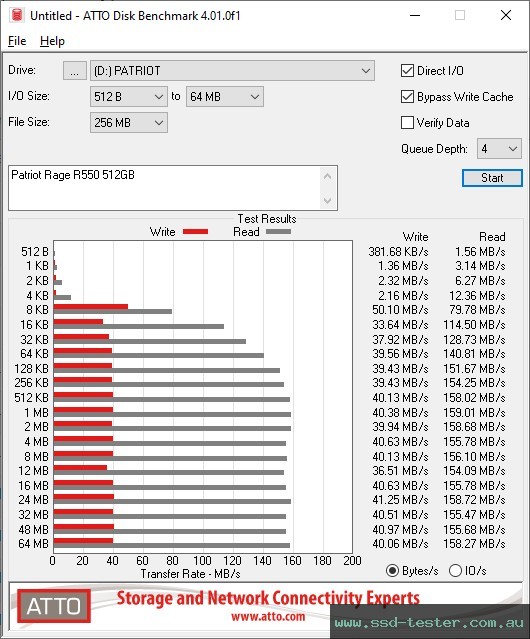Viewport: 530px width, 639px height.
Task: Click the Start benchmark button
Action: 492,178
